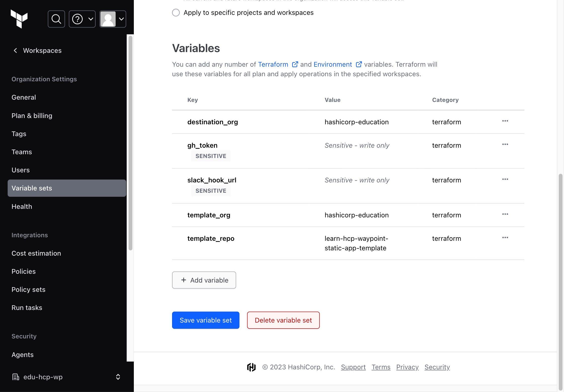564x392 pixels.
Task: Open Policy sets page
Action: [28, 290]
